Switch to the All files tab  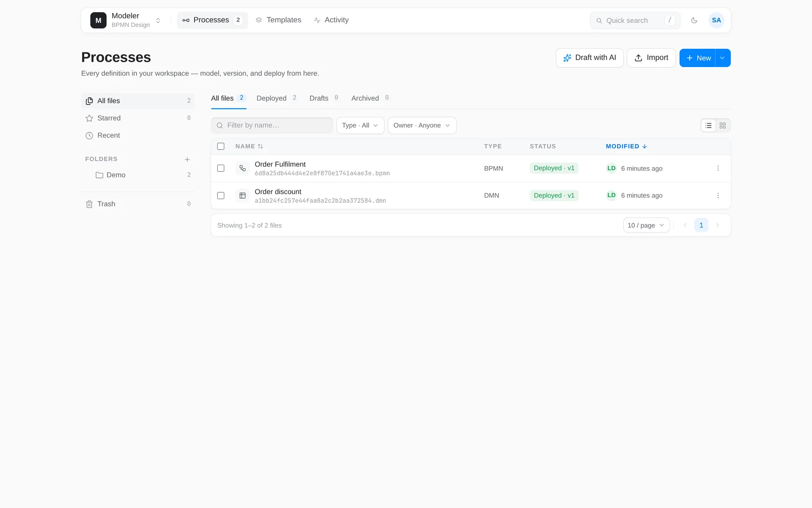pos(228,98)
